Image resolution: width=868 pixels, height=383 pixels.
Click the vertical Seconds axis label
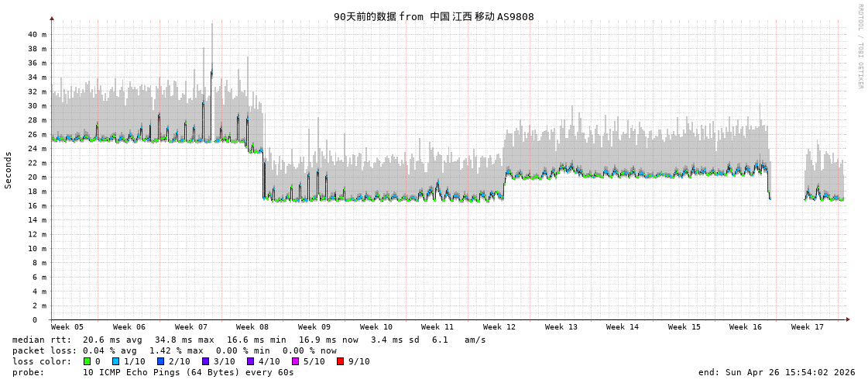9,170
